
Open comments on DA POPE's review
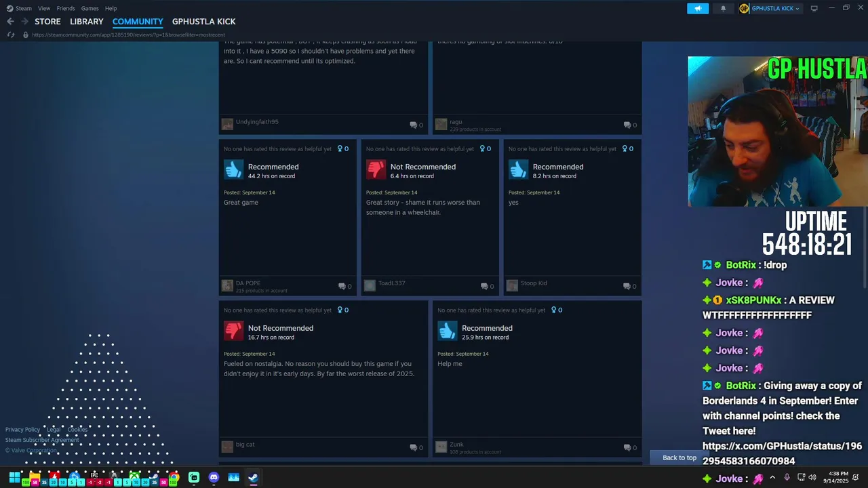pos(345,286)
